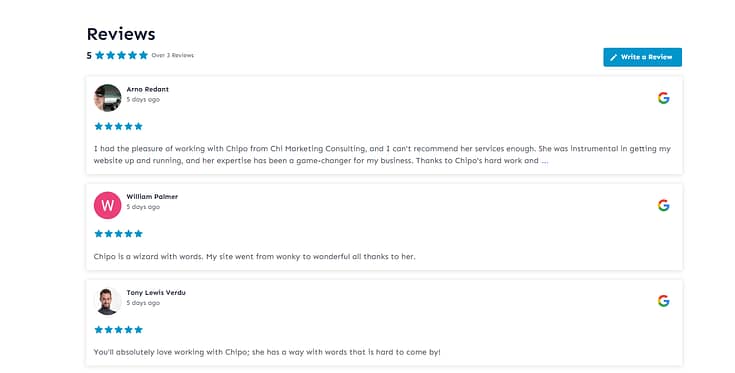Click the star rating in Arno Redant's review

[118, 126]
